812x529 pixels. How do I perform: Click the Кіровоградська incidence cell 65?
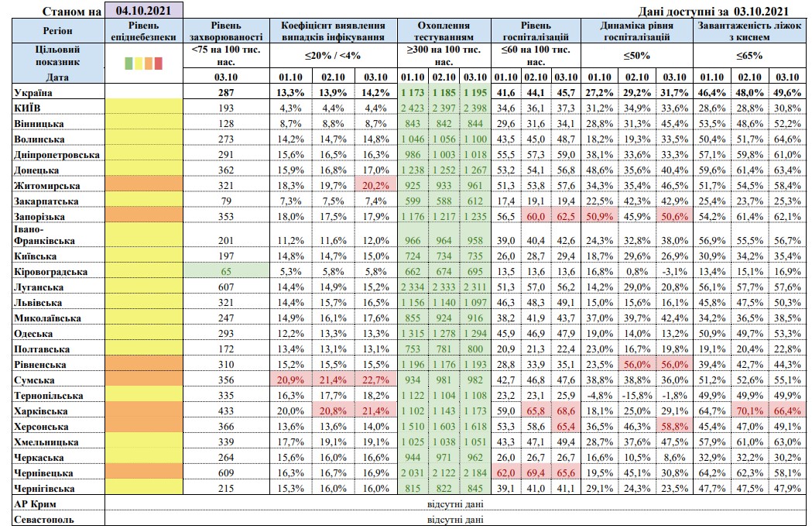coord(226,272)
